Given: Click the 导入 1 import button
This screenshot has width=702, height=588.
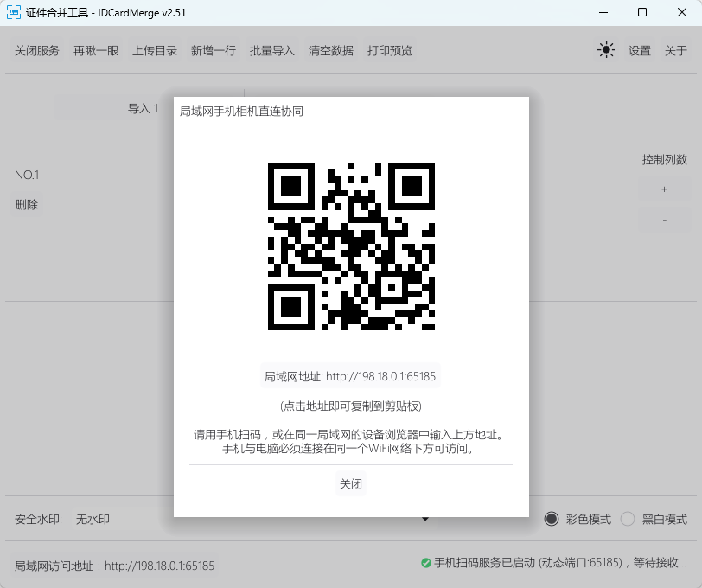Looking at the screenshot, I should coord(144,108).
